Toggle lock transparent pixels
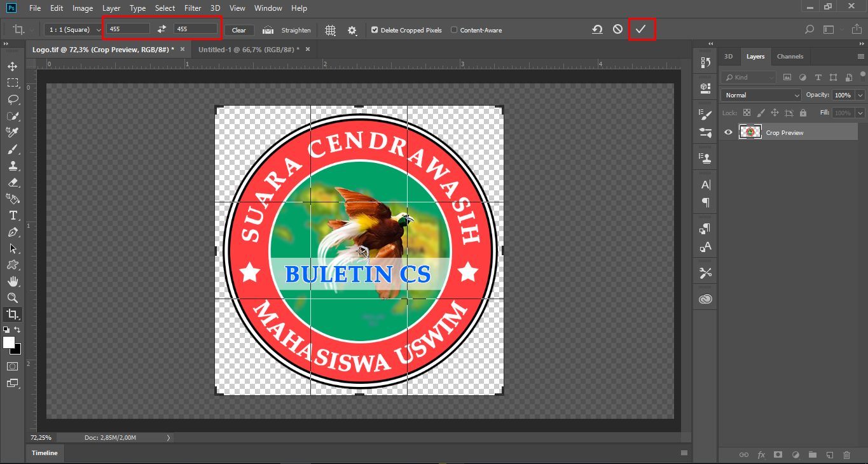Screen dimensions: 868x464 747,113
